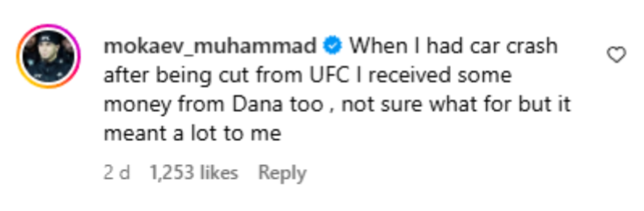Select the line mentioning money from Dana

click(x=336, y=105)
